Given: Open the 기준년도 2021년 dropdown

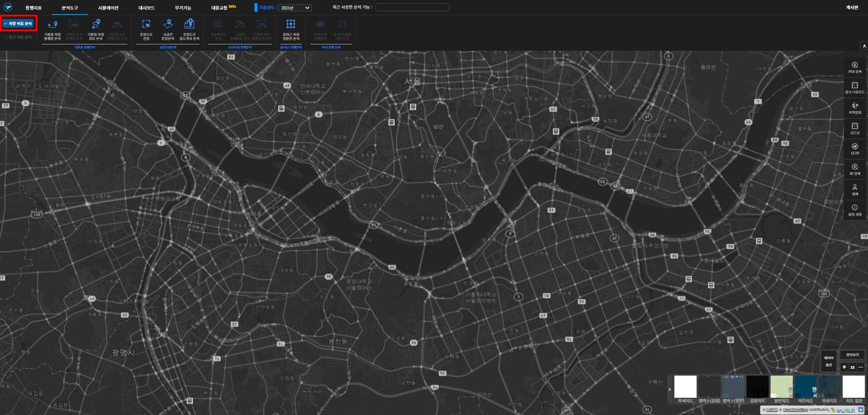Looking at the screenshot, I should pos(295,8).
